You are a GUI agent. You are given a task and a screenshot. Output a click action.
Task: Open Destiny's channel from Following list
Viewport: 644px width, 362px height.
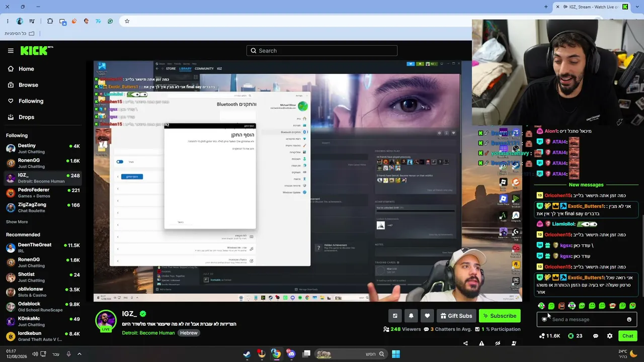click(x=43, y=149)
